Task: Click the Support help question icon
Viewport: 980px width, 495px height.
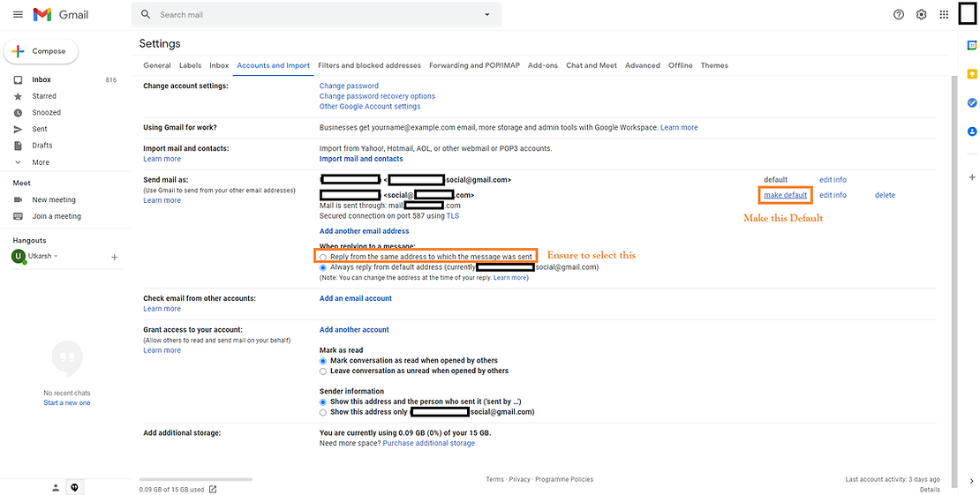Action: click(899, 15)
